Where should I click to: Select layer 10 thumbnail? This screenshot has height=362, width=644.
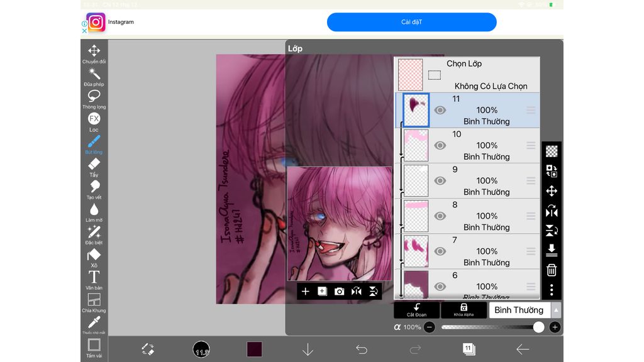click(416, 145)
